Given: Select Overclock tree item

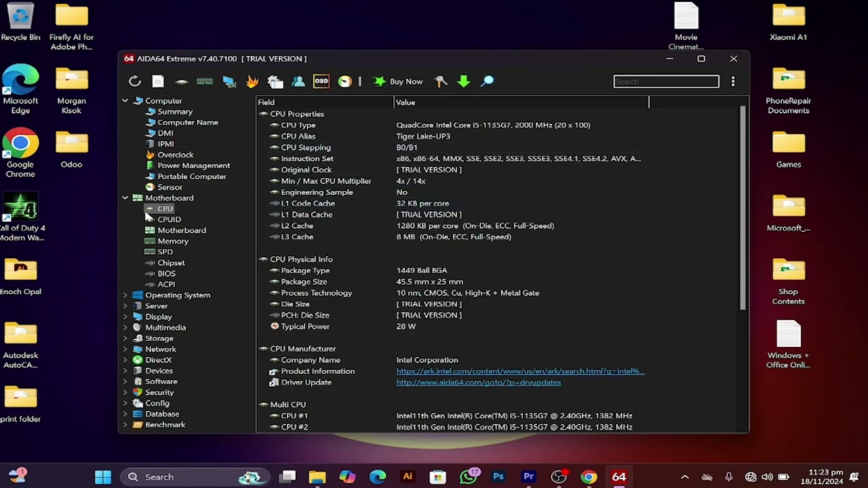Looking at the screenshot, I should [175, 155].
